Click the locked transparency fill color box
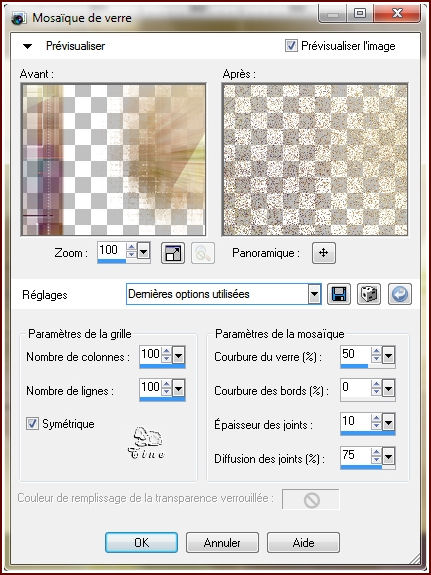431x575 pixels. [x=311, y=499]
